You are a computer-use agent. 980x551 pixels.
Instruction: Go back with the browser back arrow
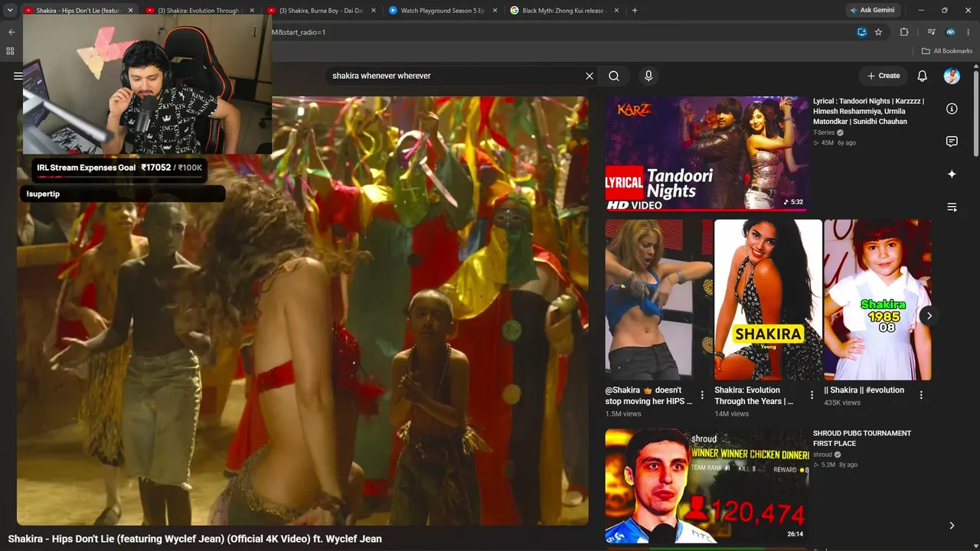point(11,32)
